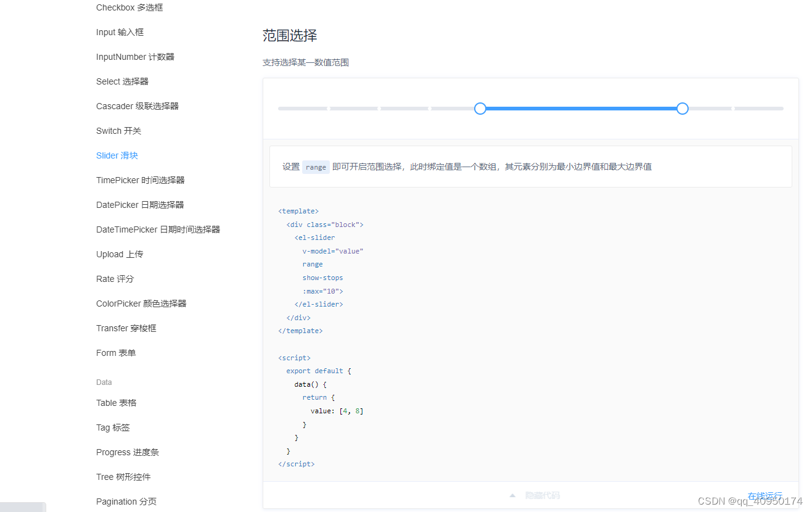This screenshot has width=812, height=512.
Task: Open Input 输入框 docs page
Action: (x=120, y=32)
